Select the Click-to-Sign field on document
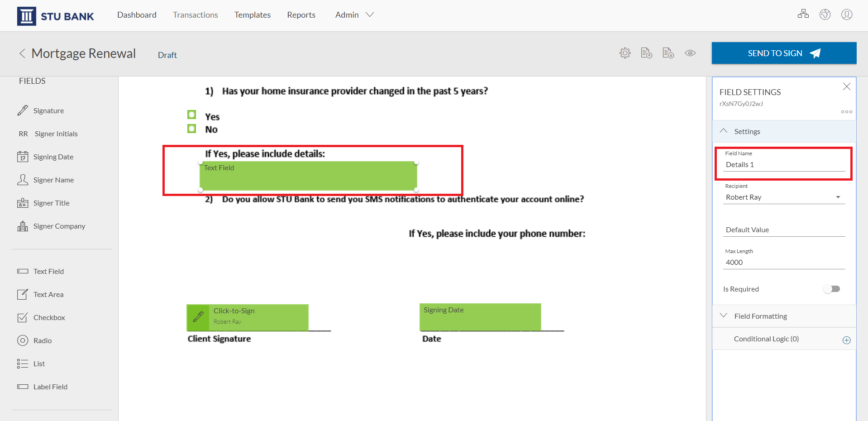Viewport: 868px width, 421px height. tap(248, 317)
